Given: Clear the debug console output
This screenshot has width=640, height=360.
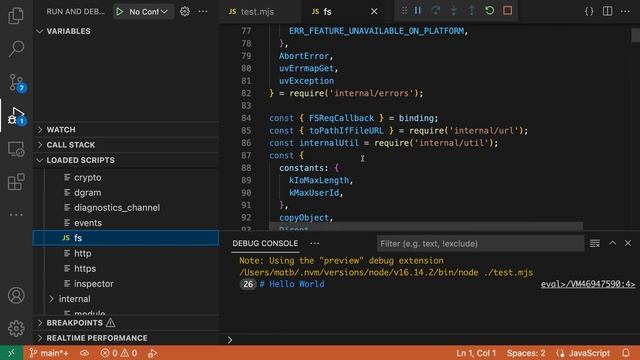Looking at the screenshot, I should coord(595,243).
